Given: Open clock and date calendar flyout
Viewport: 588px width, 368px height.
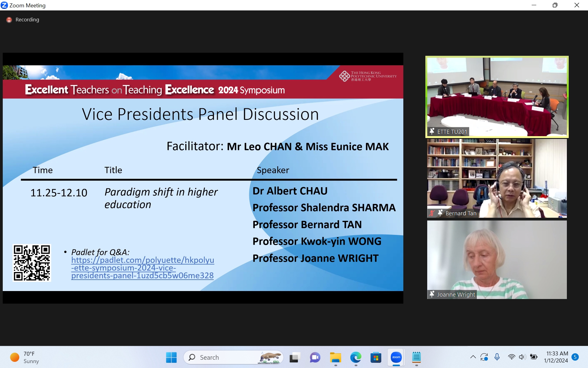Looking at the screenshot, I should point(556,357).
